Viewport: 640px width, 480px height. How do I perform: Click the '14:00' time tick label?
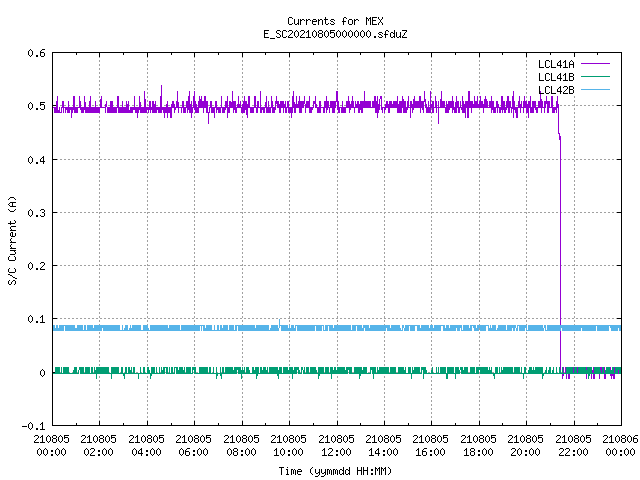point(383,452)
